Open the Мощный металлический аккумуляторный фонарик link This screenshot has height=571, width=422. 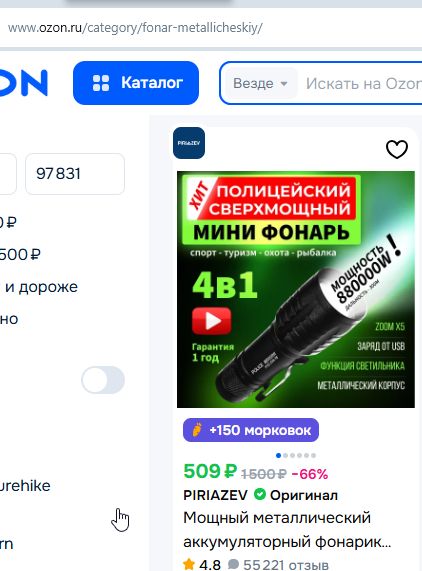(x=287, y=530)
